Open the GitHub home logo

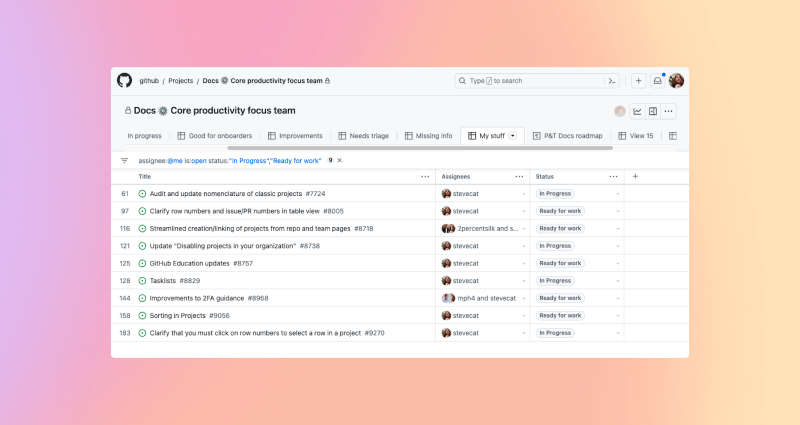(x=124, y=81)
